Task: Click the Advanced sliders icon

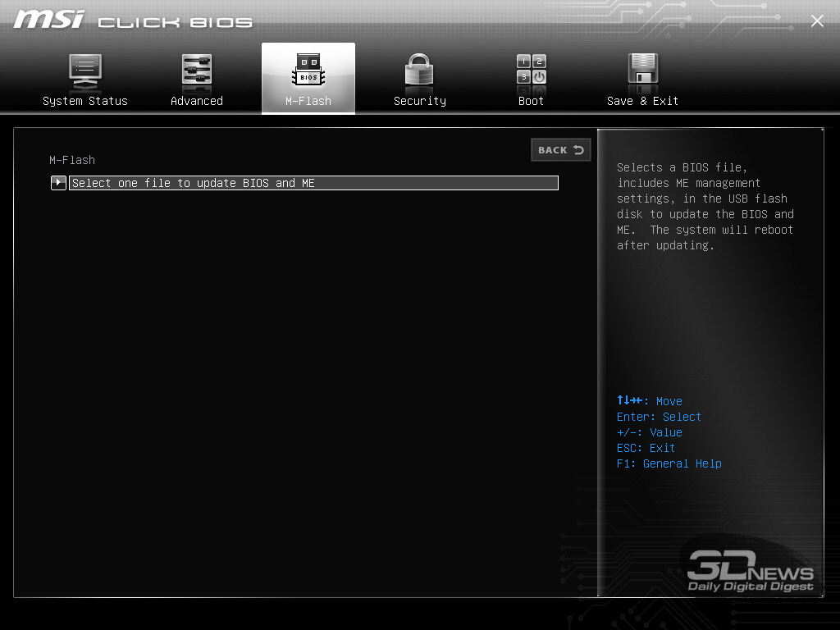Action: 196,71
